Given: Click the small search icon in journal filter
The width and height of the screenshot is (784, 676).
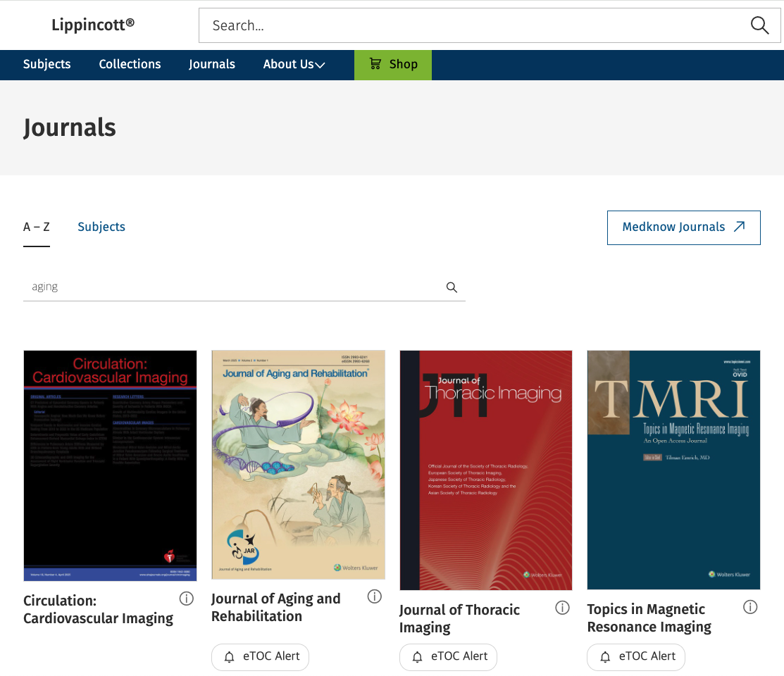Looking at the screenshot, I should pos(452,287).
